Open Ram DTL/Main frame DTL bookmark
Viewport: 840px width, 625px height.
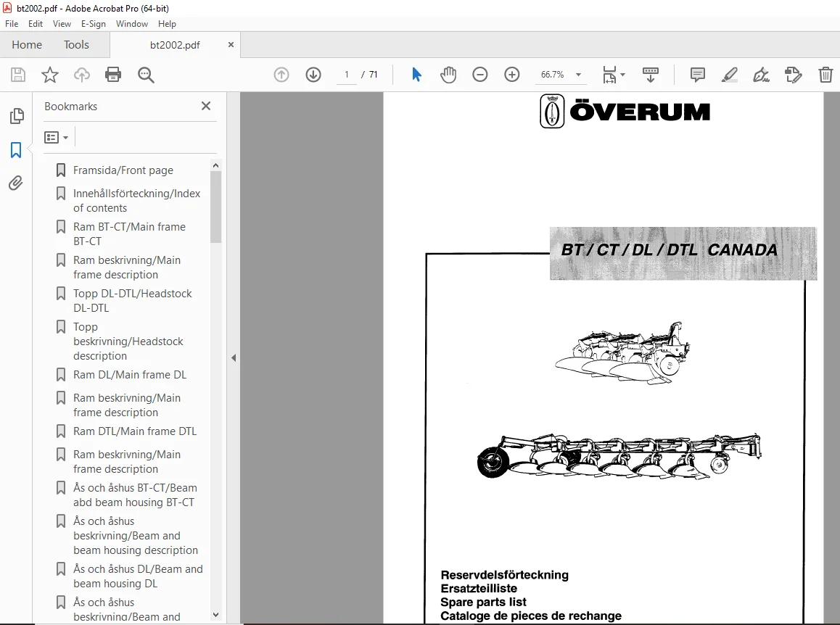[x=134, y=431]
